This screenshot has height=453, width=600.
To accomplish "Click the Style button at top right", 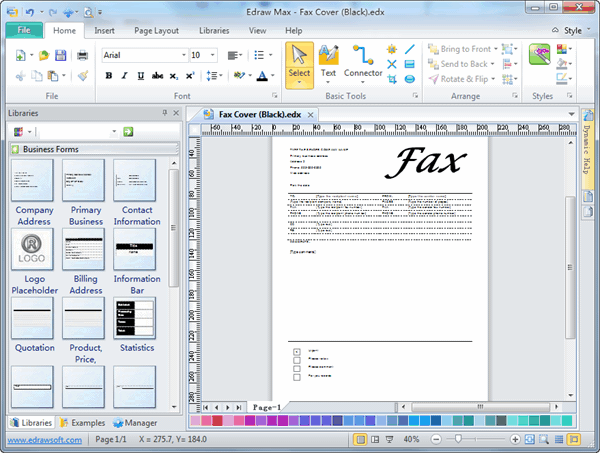I will click(572, 31).
